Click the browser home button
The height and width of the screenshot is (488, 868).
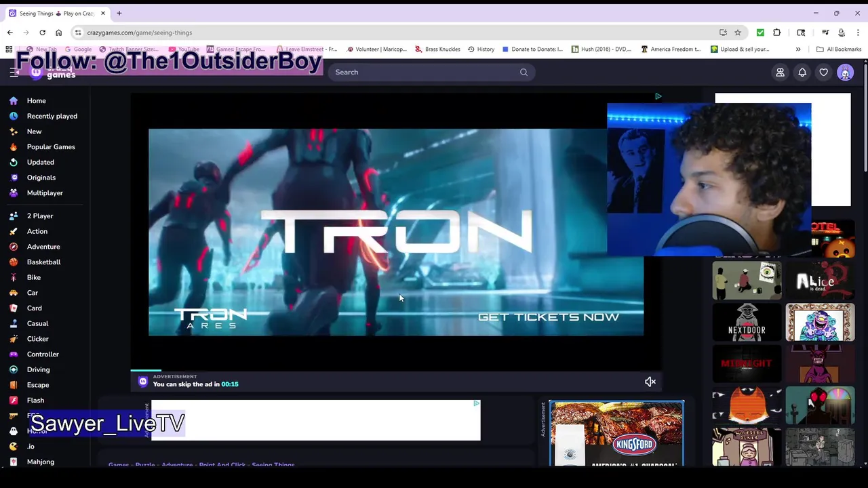58,33
